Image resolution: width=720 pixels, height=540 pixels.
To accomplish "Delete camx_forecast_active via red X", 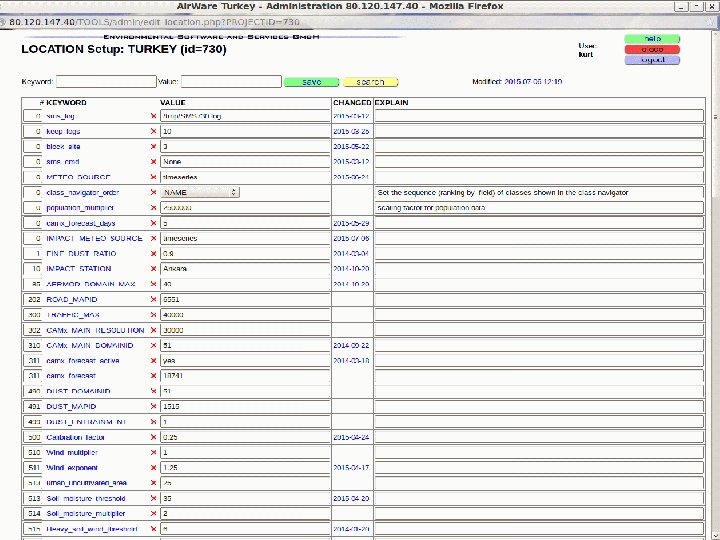I will [x=153, y=360].
